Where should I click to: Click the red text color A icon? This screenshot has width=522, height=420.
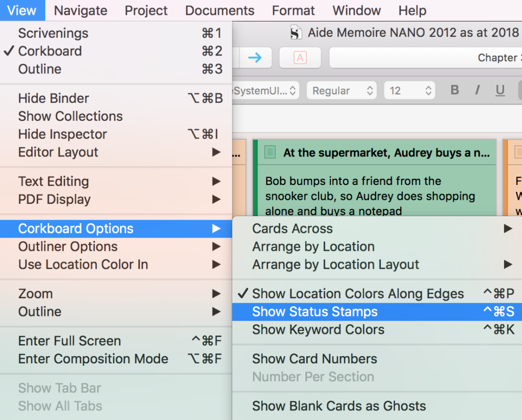click(300, 58)
